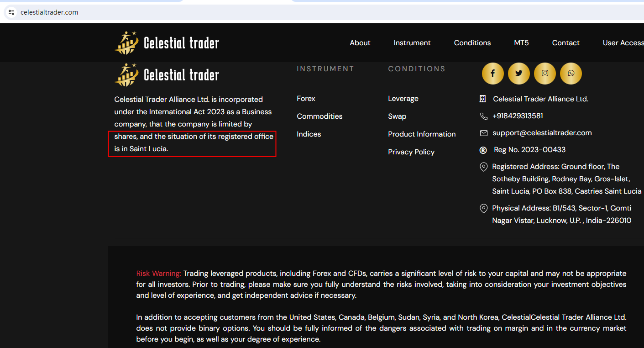The width and height of the screenshot is (644, 348).
Task: Open the Twitter social icon
Action: 518,74
